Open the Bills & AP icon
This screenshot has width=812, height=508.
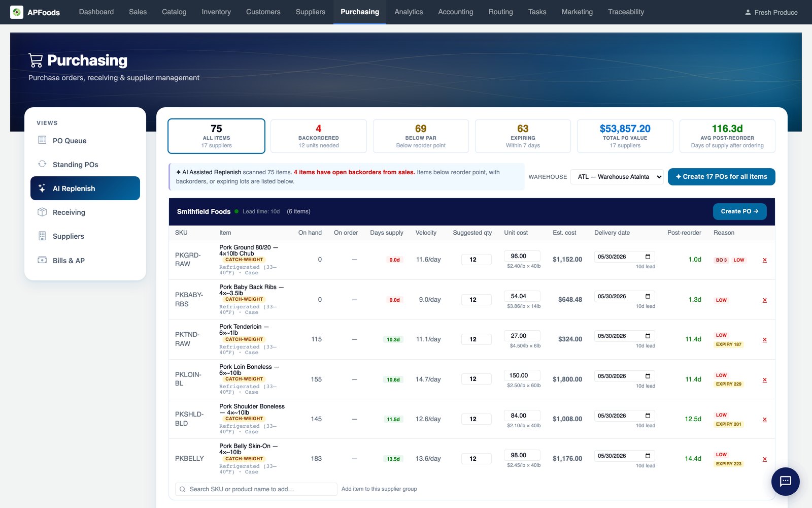tap(42, 260)
